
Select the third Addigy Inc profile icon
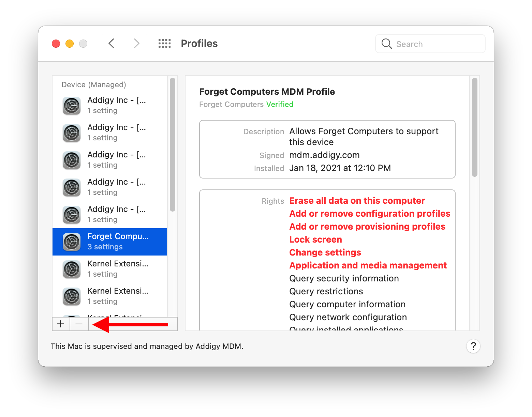pos(72,160)
